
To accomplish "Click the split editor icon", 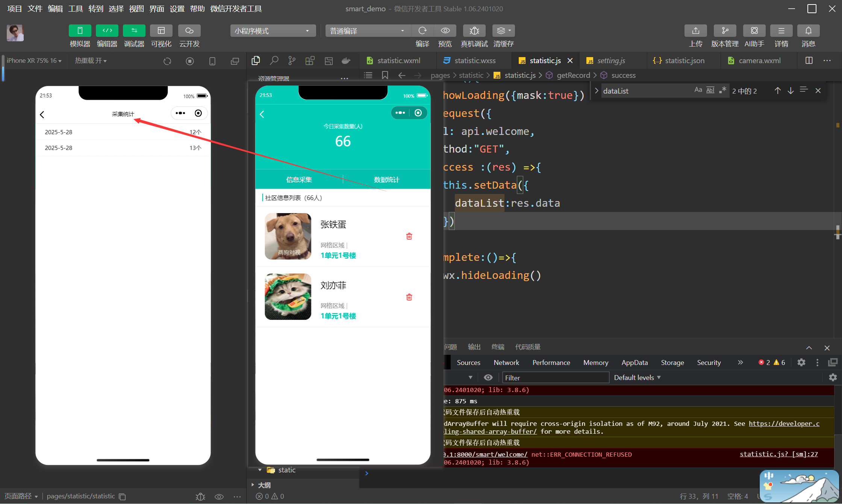I will [x=809, y=61].
